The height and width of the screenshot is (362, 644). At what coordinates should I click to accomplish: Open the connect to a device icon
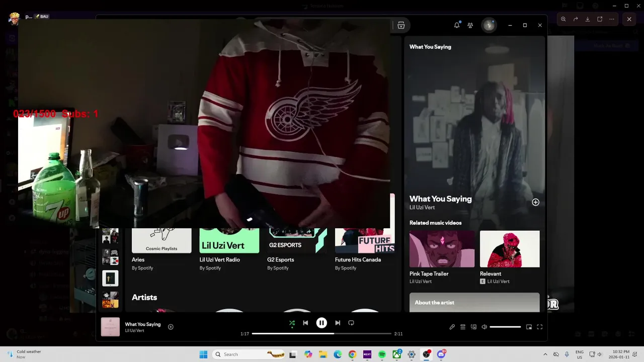point(473,327)
